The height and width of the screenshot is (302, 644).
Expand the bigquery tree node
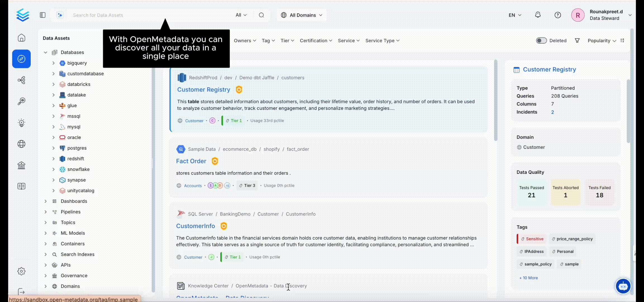point(53,63)
